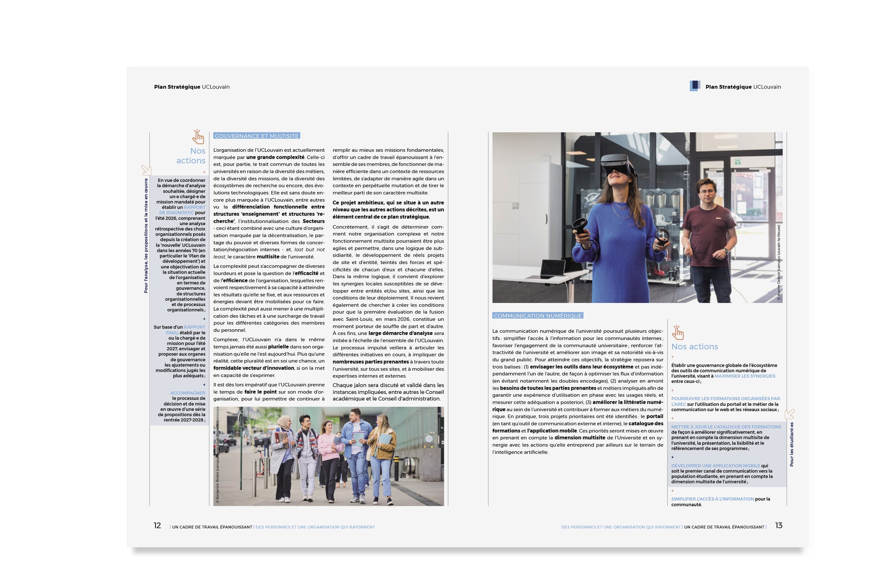Image resolution: width=883 pixels, height=588 pixels.
Task: Click the hand pointer icon above left 'Nos actions'
Action: click(x=198, y=137)
